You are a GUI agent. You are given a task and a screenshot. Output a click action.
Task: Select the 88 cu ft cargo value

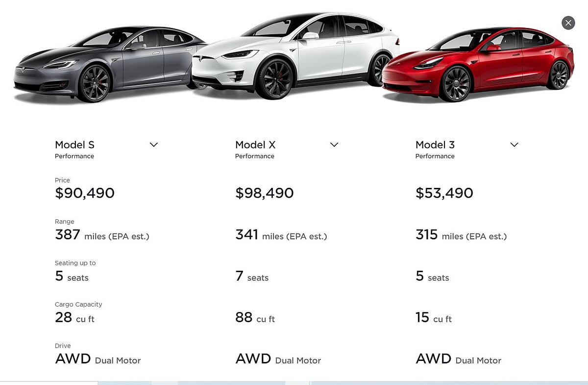coord(255,318)
